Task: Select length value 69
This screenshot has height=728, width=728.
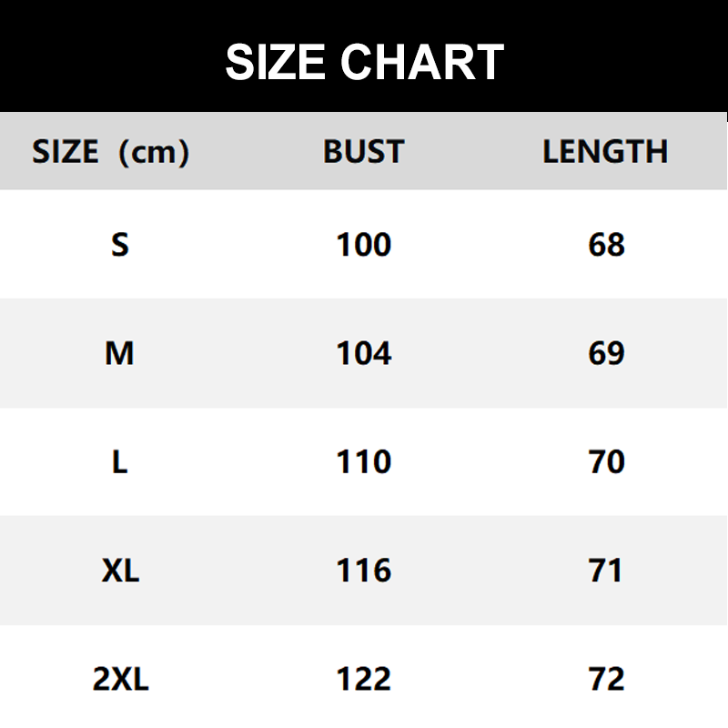Action: [x=606, y=353]
